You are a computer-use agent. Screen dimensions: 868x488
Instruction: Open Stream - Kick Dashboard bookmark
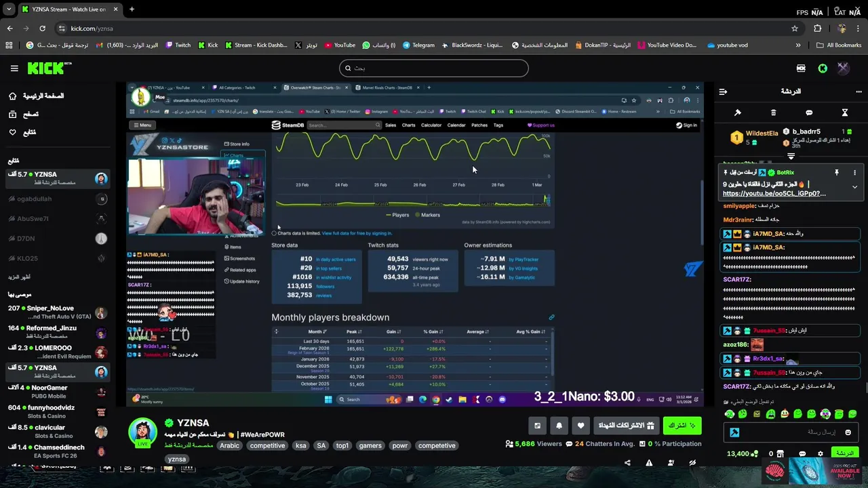pos(256,45)
